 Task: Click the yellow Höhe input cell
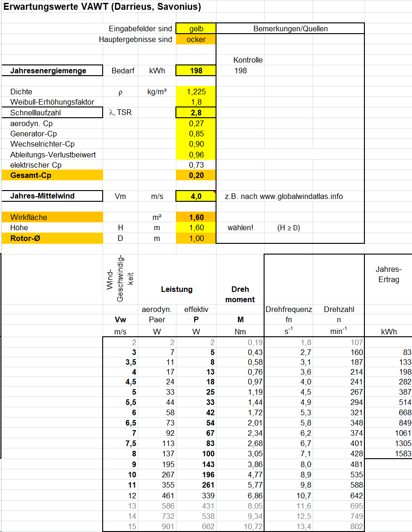[x=196, y=228]
